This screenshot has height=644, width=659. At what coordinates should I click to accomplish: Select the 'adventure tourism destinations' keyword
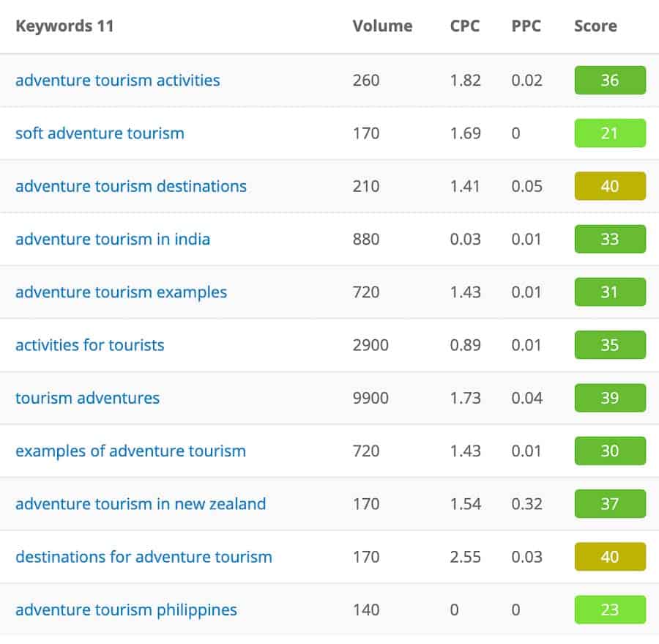[x=131, y=186]
